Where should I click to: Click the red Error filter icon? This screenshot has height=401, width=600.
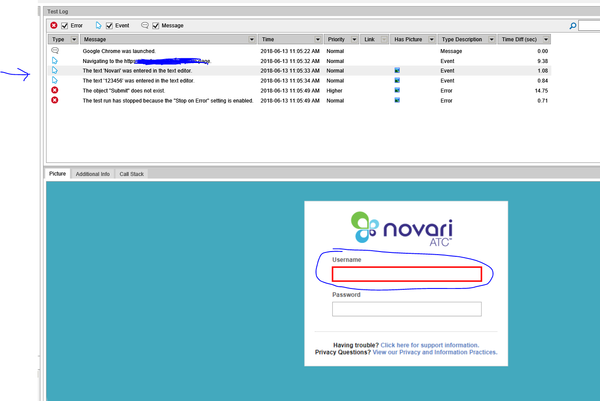tap(54, 25)
